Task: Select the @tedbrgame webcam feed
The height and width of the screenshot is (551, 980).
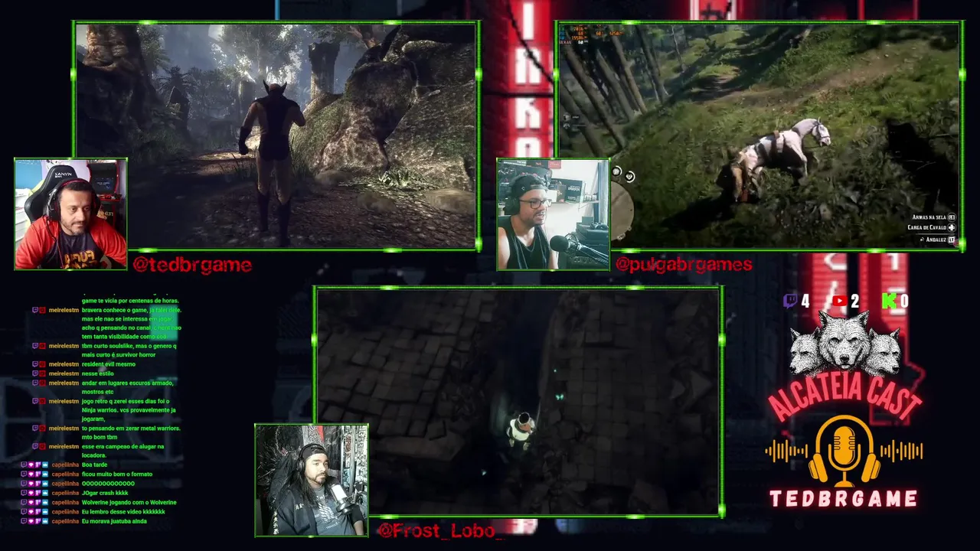Action: coord(70,214)
